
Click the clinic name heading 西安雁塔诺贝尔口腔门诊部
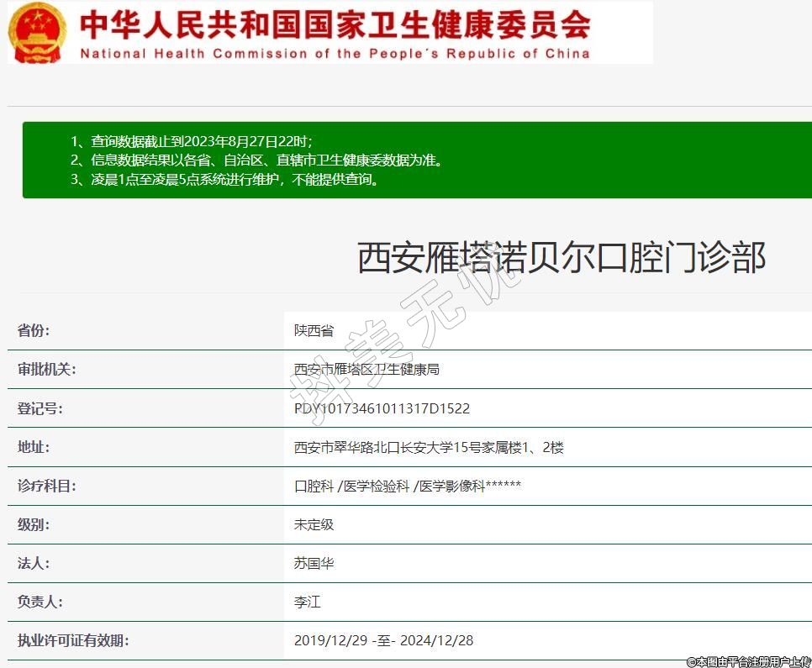[561, 257]
